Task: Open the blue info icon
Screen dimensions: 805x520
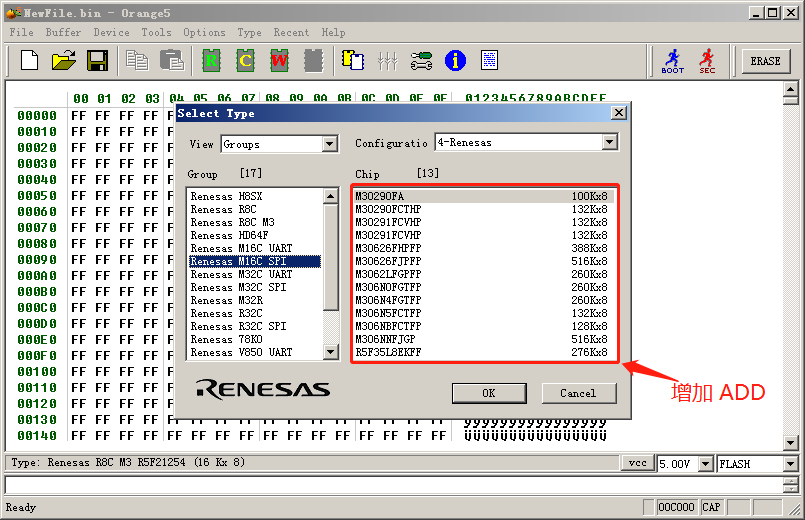Action: coord(455,61)
